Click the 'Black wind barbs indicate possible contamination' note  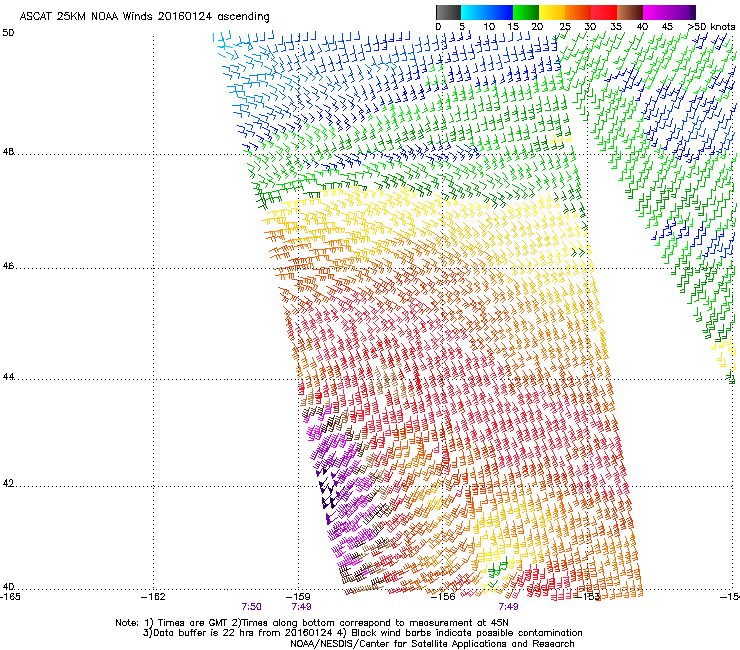tap(467, 633)
